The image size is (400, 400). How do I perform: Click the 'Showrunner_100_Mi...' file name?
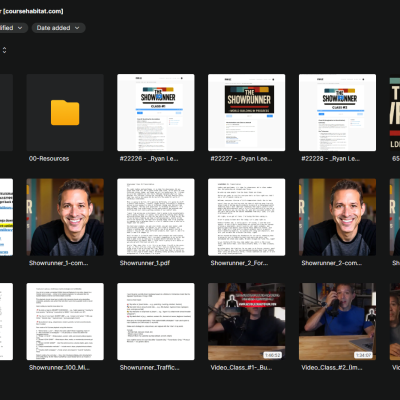coord(59,368)
